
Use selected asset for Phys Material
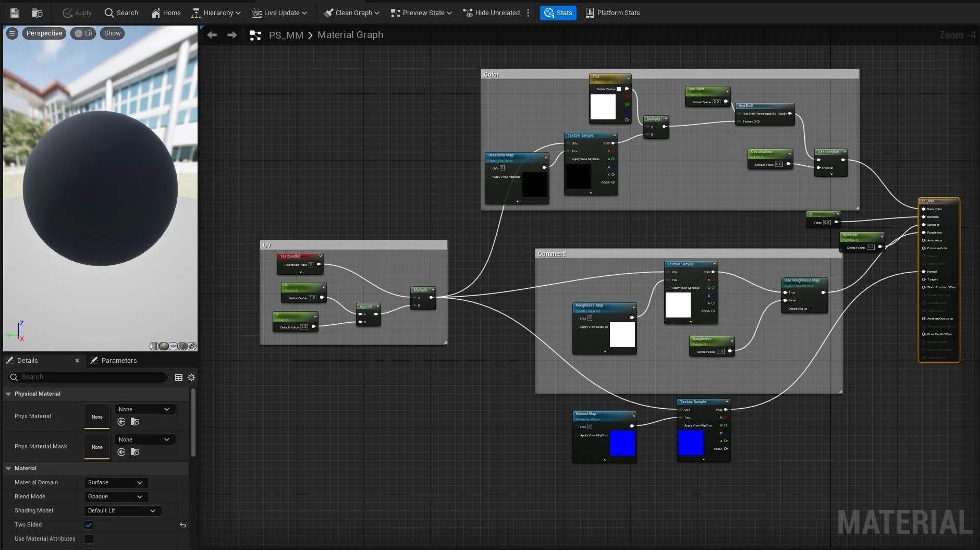click(121, 422)
